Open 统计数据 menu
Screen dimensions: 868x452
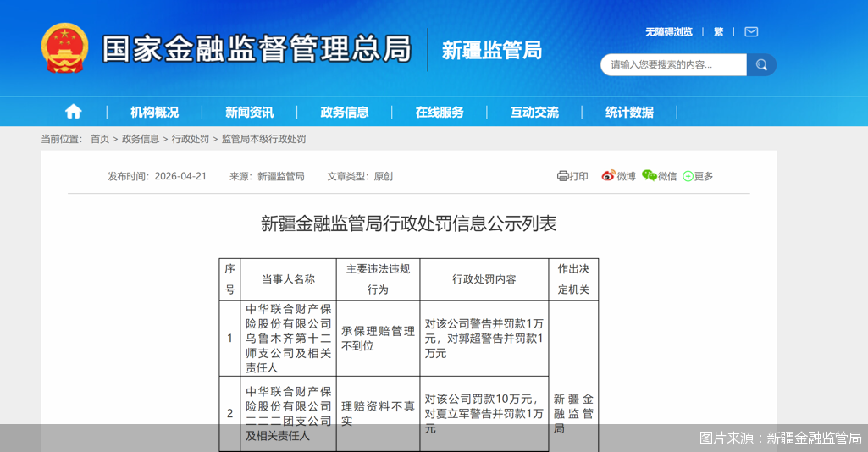tap(629, 113)
